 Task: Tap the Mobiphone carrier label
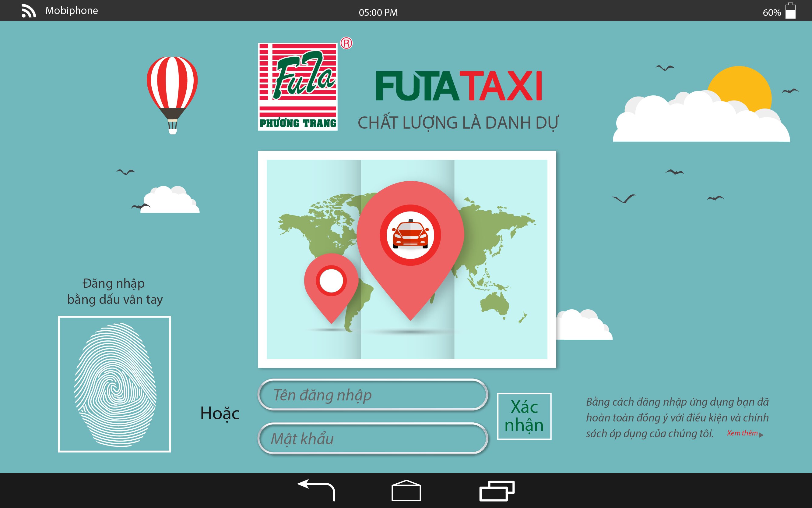point(72,10)
